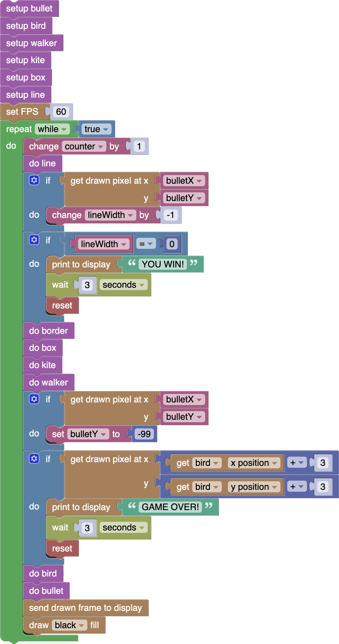Click the gear on the if block above 'change lineWidth'

point(34,180)
